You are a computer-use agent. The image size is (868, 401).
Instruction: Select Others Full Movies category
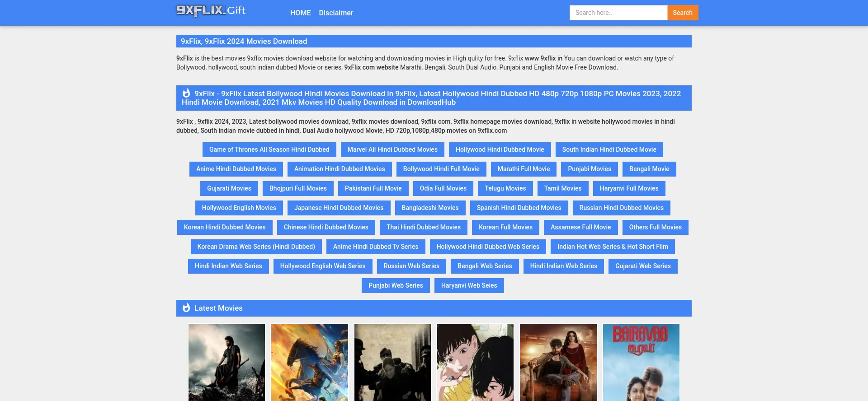point(656,227)
